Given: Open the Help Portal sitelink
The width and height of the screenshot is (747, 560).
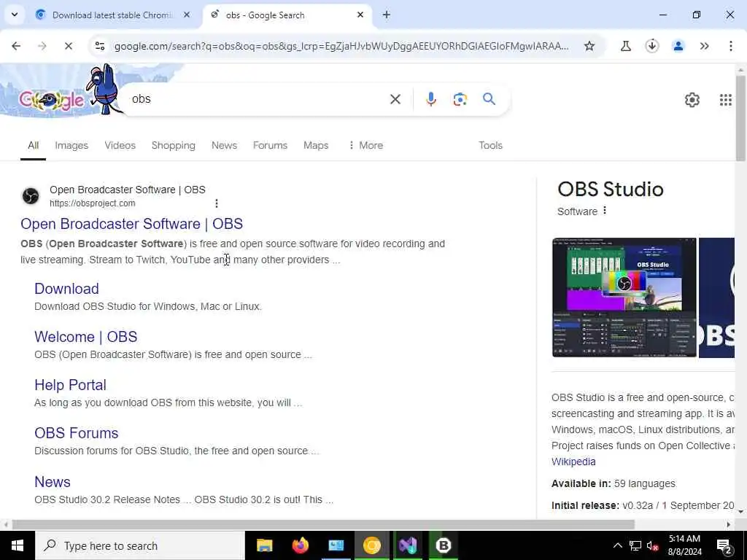Looking at the screenshot, I should point(71,385).
